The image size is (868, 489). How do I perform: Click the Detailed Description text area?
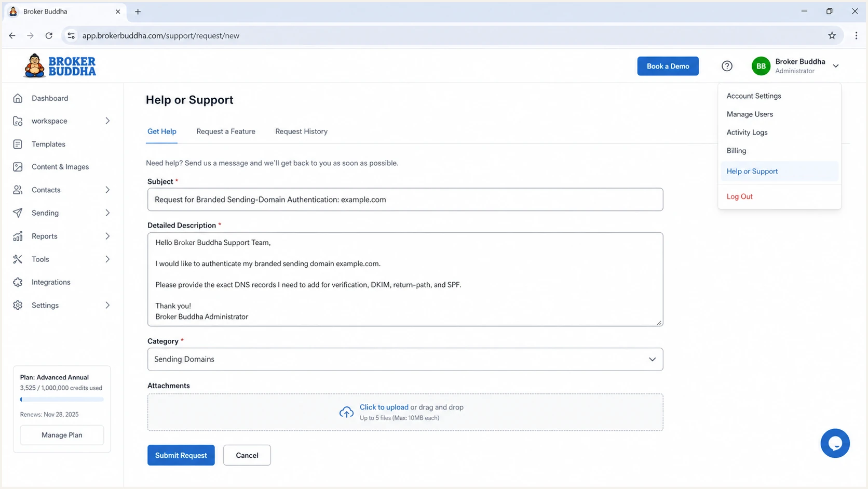405,280
